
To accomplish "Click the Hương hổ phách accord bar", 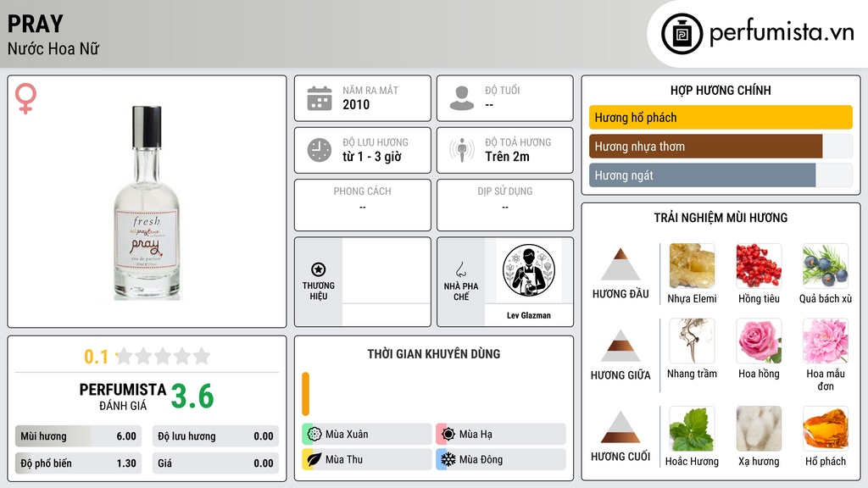I will pyautogui.click(x=721, y=117).
